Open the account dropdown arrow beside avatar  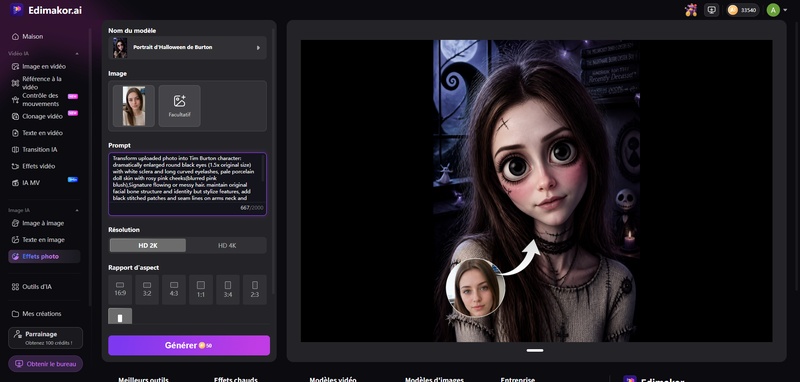pyautogui.click(x=785, y=10)
